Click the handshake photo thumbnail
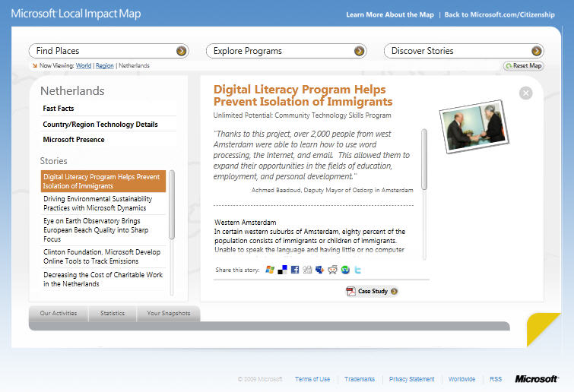 click(474, 126)
